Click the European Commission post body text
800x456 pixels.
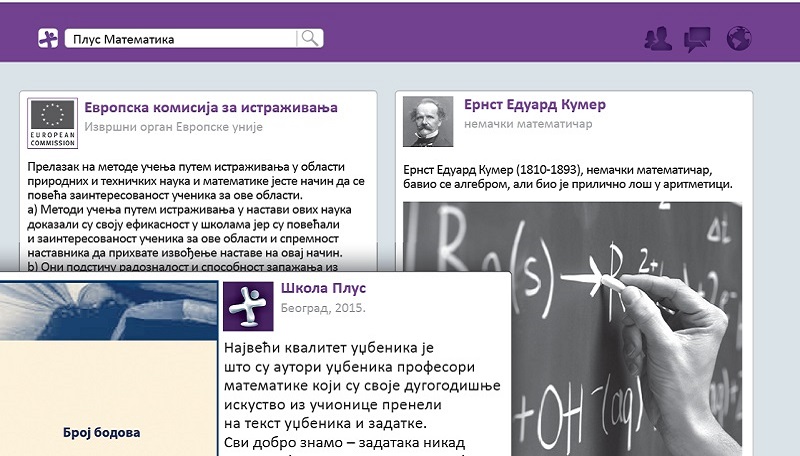(x=195, y=210)
